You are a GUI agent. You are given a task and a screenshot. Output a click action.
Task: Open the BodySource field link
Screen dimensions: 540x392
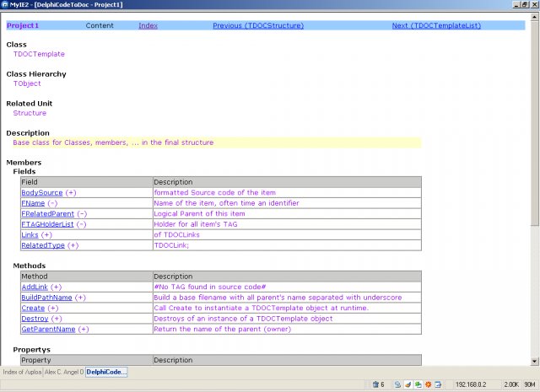click(x=42, y=193)
